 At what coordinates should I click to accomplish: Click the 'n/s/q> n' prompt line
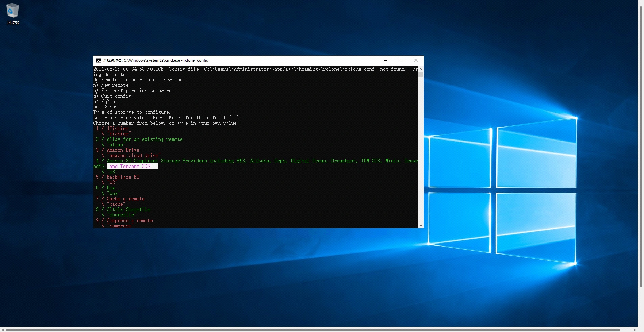(x=104, y=101)
